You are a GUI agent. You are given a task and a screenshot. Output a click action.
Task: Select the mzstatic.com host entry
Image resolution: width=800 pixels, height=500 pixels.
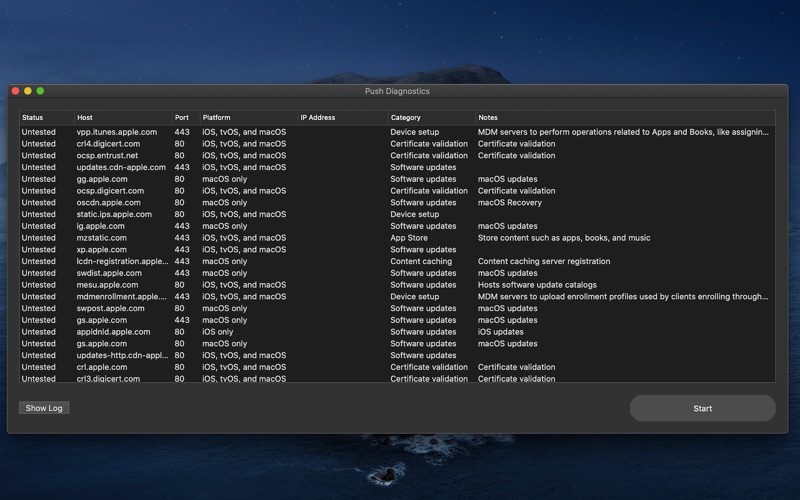tap(102, 238)
